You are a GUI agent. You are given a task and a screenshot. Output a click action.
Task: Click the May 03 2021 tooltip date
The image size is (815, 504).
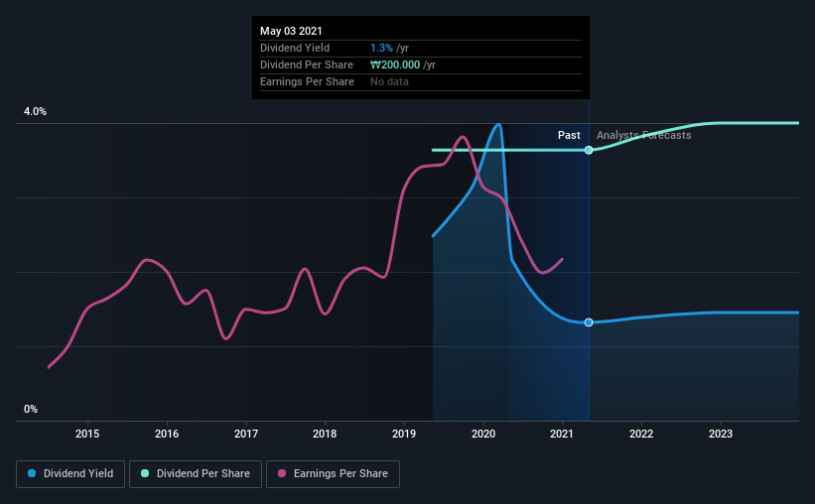point(291,31)
